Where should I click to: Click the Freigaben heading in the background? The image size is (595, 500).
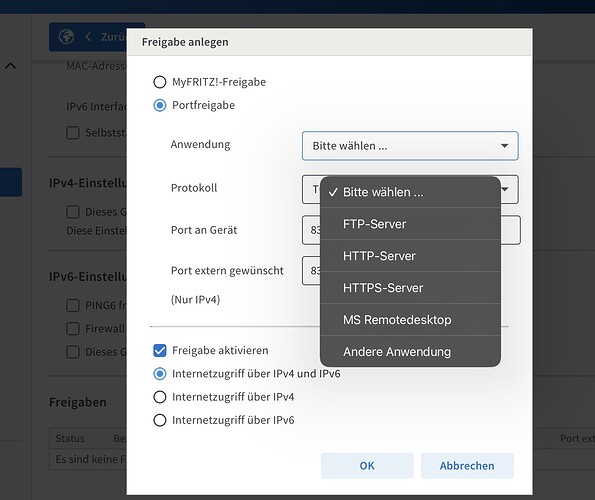[78, 402]
